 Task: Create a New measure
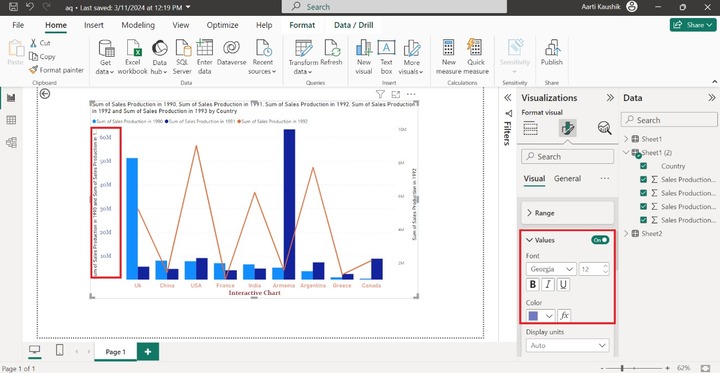449,57
